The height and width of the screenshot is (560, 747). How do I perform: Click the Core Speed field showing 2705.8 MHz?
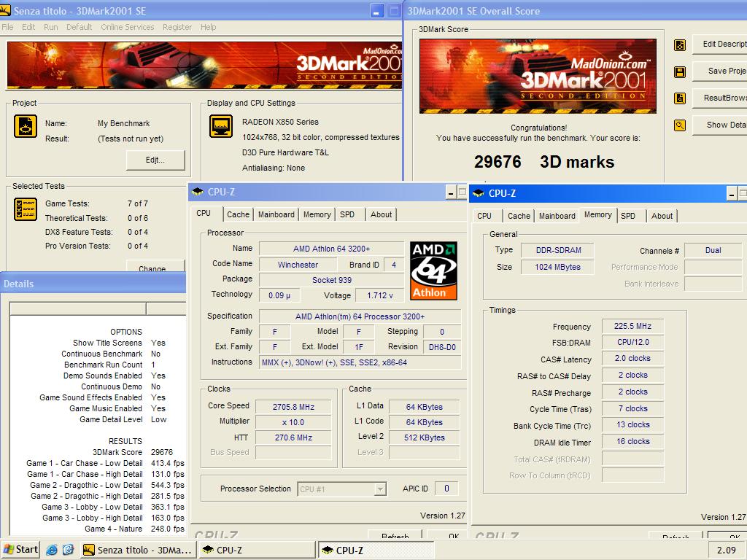pos(293,407)
